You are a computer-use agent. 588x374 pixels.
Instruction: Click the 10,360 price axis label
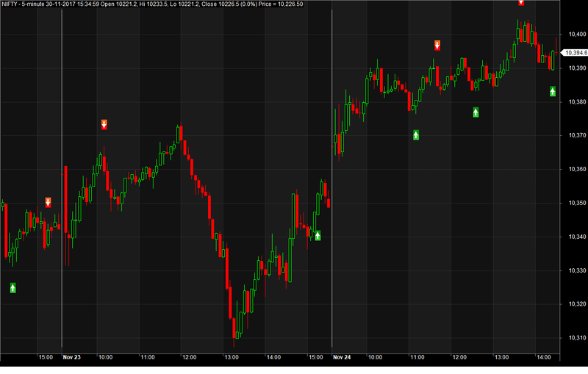click(577, 170)
